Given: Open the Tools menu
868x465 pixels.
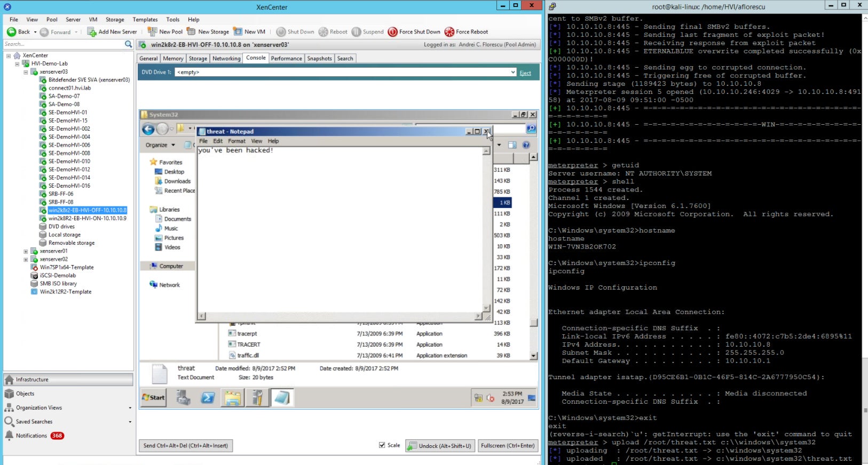Looking at the screenshot, I should 172,20.
